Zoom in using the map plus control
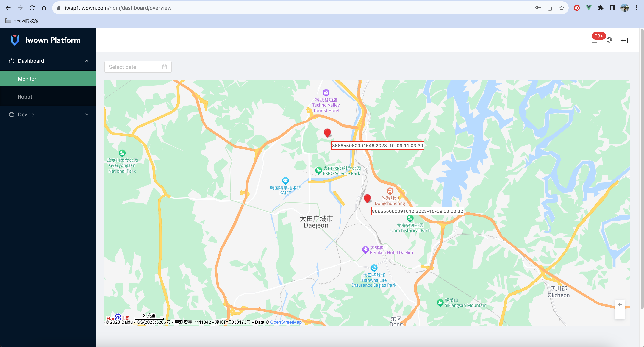 point(620,304)
